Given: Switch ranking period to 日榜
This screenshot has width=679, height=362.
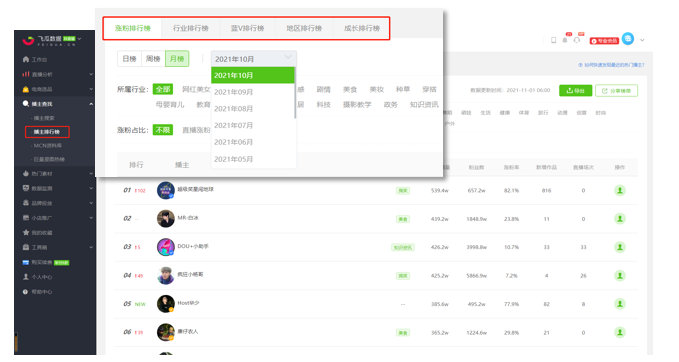Looking at the screenshot, I should click(129, 58).
